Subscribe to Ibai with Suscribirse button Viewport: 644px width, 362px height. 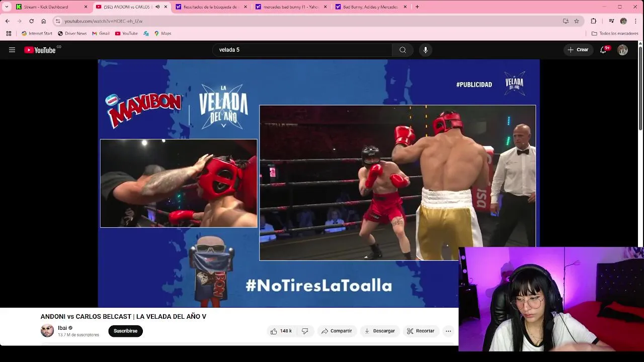click(125, 331)
